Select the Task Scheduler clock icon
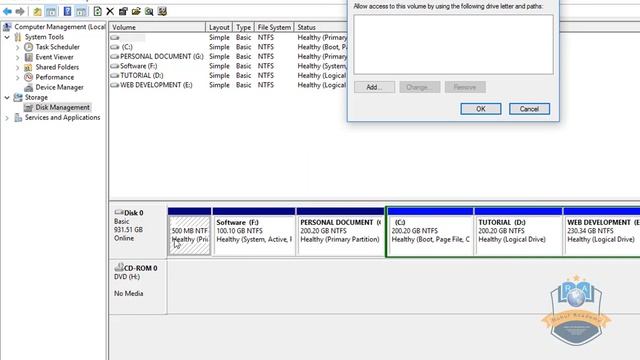 tap(29, 47)
